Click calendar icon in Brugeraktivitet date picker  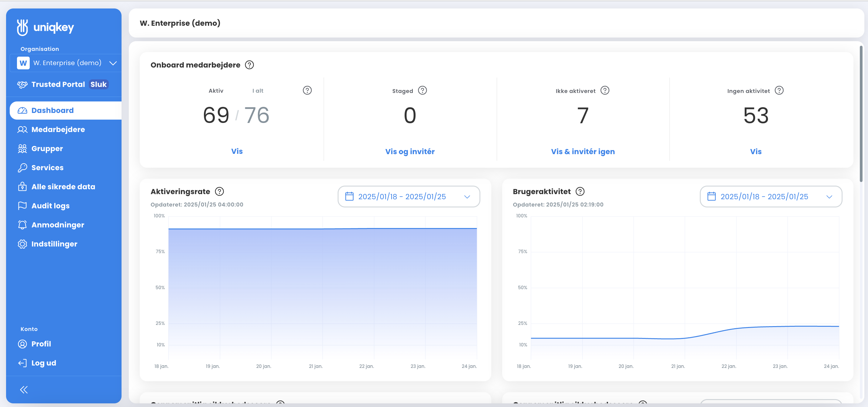(712, 197)
